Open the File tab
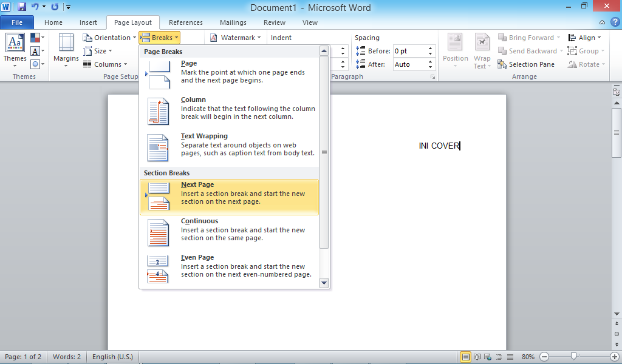Screen dimensions: 622x364 [x=17, y=22]
